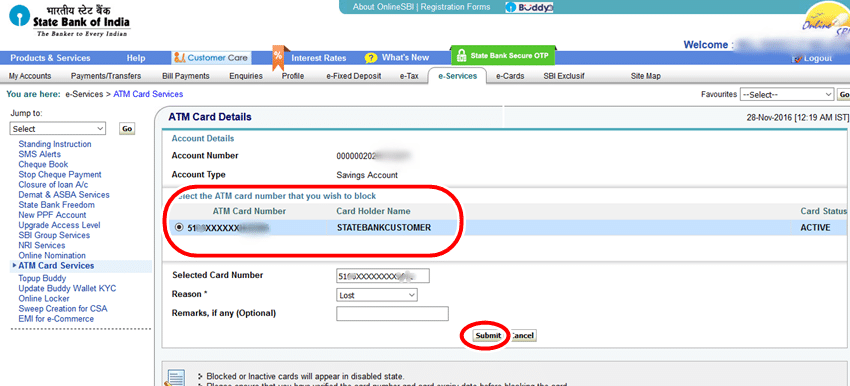The image size is (850, 386).
Task: Open the Reason dropdown showing Lost
Action: [377, 295]
